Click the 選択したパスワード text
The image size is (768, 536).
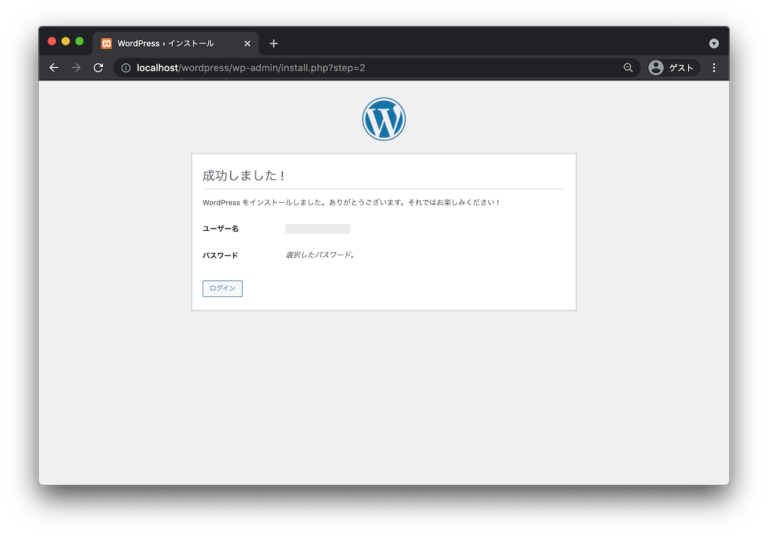click(x=320, y=255)
